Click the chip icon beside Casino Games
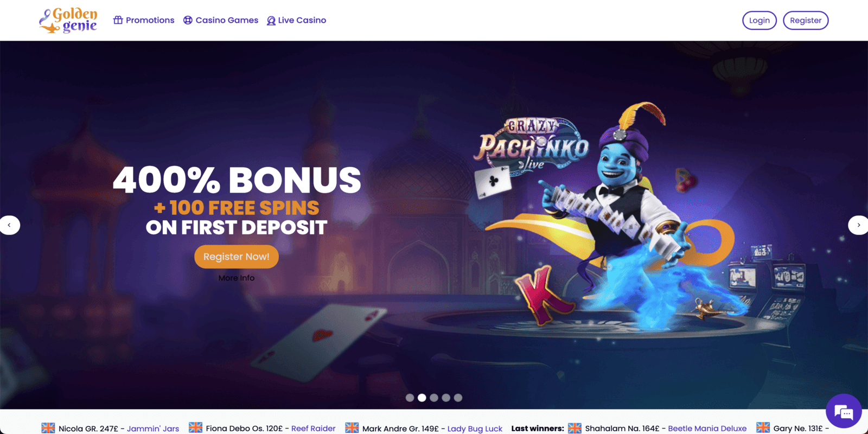 pyautogui.click(x=188, y=20)
